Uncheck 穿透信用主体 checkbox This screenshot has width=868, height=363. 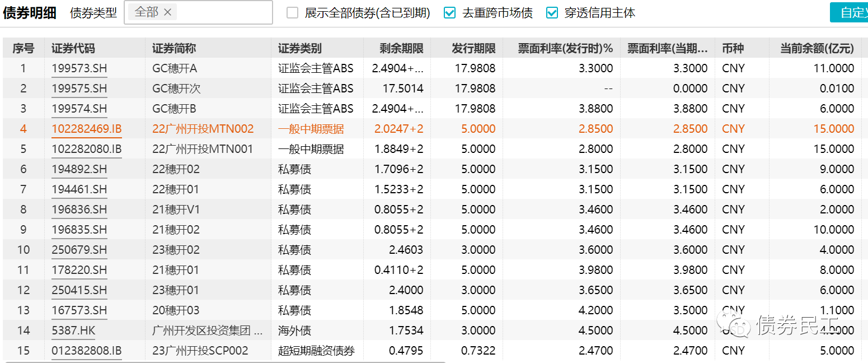click(x=552, y=13)
